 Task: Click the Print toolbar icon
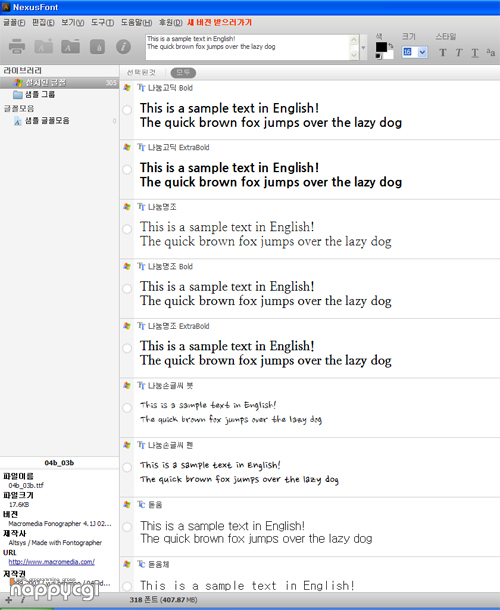[17, 46]
